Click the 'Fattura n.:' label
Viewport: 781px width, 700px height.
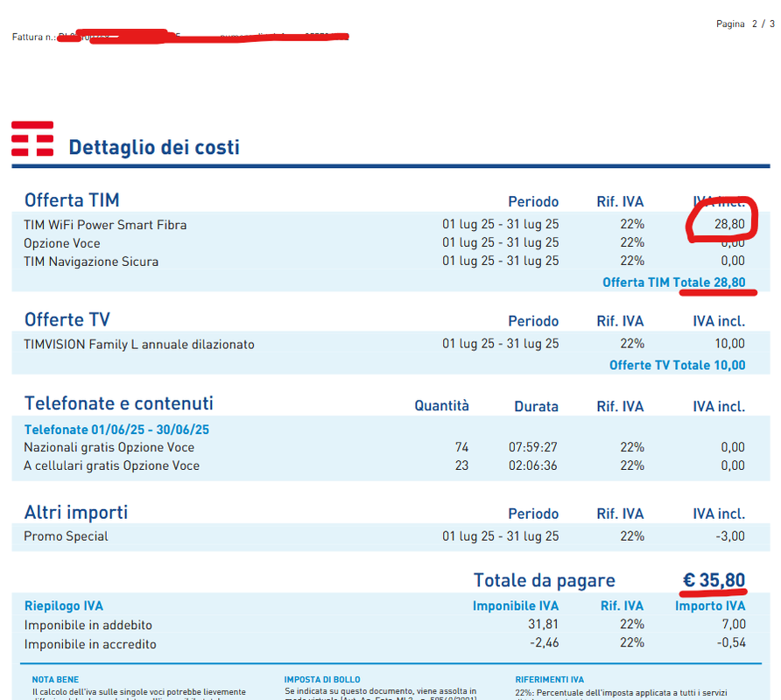pos(33,37)
